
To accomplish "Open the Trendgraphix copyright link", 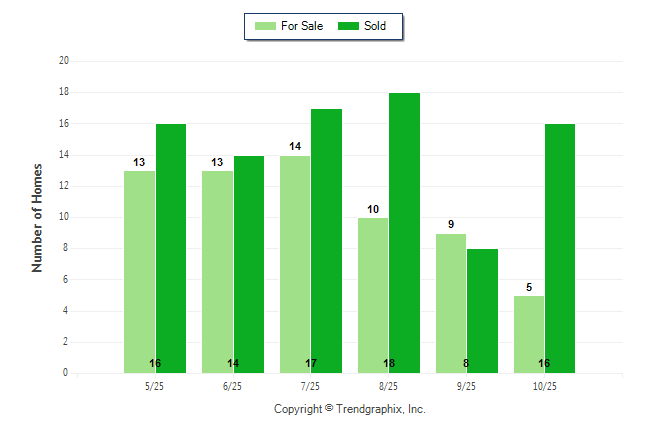I will click(x=350, y=409).
